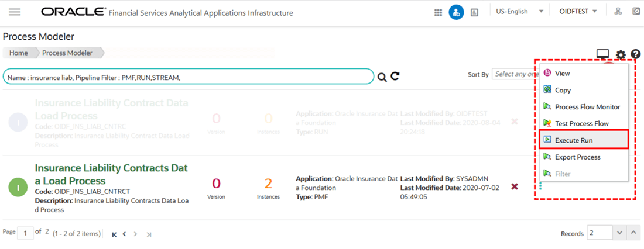Click the Records count input field
This screenshot has width=644, height=249.
[x=600, y=233]
